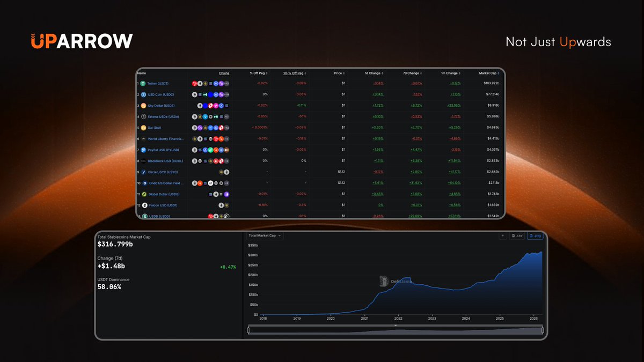The width and height of the screenshot is (644, 362).
Task: Click the Ethereum chain icon in Circle USYC row
Action: tap(226, 172)
